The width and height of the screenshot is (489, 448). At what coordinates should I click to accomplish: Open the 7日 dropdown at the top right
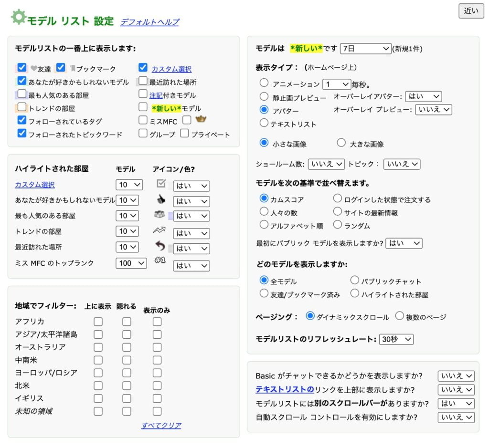(365, 48)
